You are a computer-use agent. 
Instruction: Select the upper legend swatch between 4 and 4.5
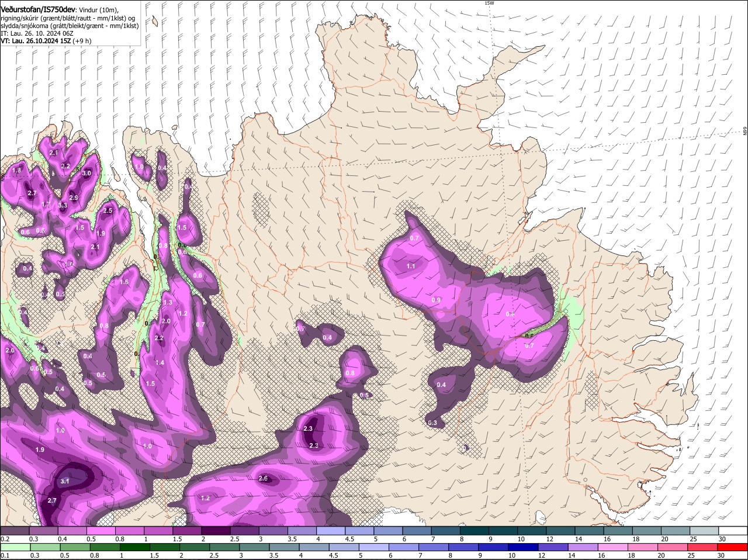click(331, 531)
